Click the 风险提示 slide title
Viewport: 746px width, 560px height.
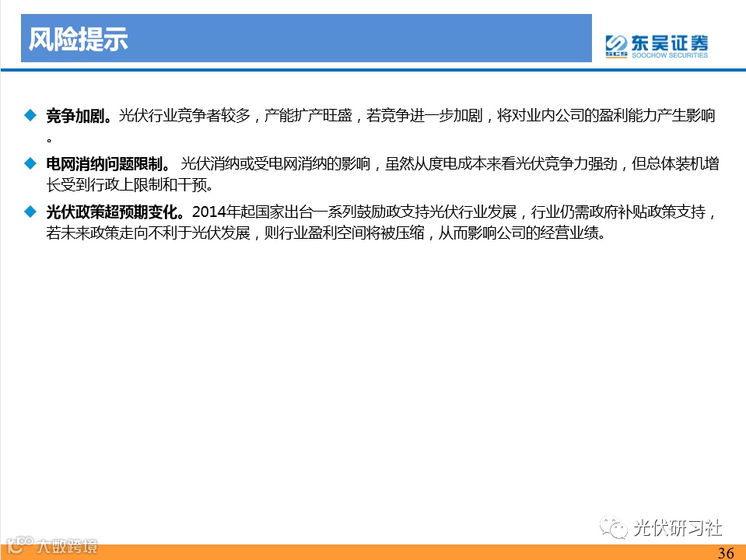click(x=79, y=39)
